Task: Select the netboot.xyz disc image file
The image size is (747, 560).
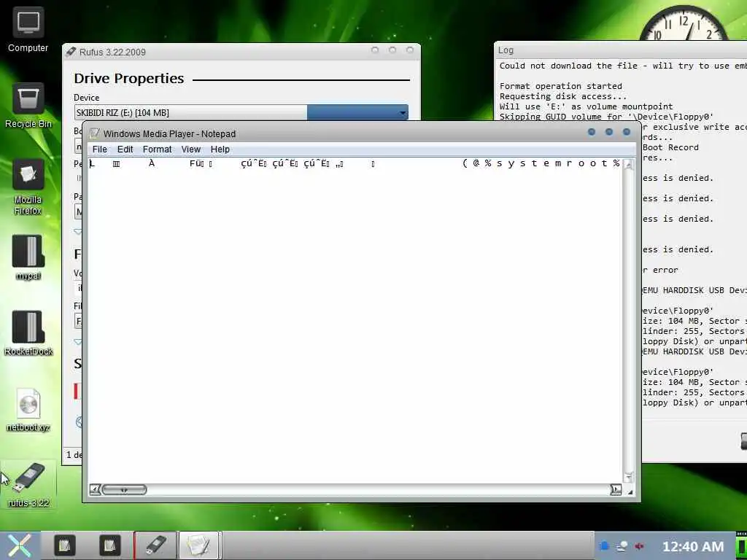Action: coord(28,410)
